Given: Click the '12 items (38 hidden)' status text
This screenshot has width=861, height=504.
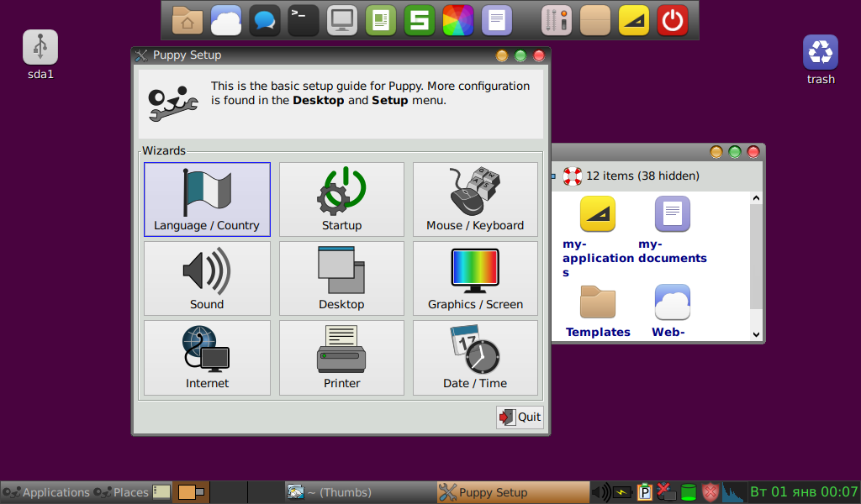Looking at the screenshot, I should (642, 176).
